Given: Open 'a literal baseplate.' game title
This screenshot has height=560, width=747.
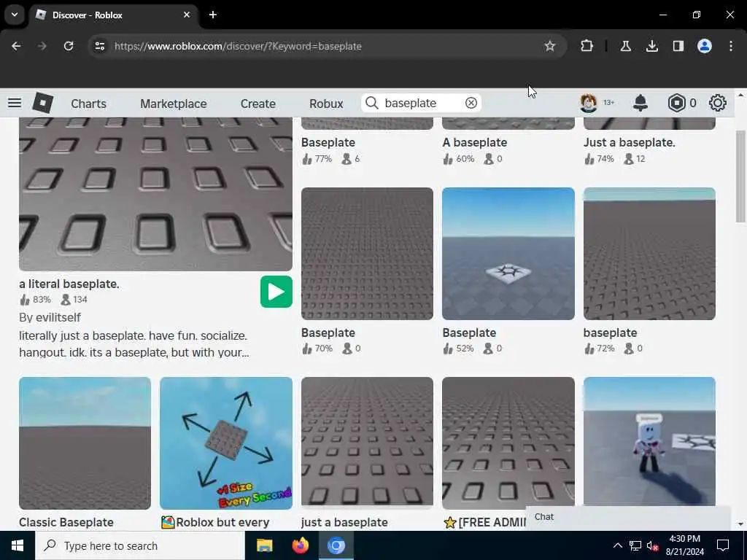Looking at the screenshot, I should pos(69,284).
